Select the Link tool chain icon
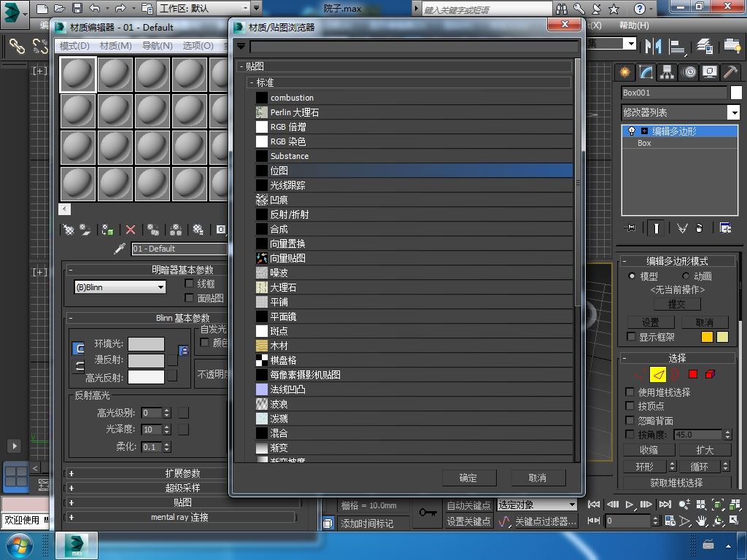Image resolution: width=747 pixels, height=560 pixels. [18, 46]
